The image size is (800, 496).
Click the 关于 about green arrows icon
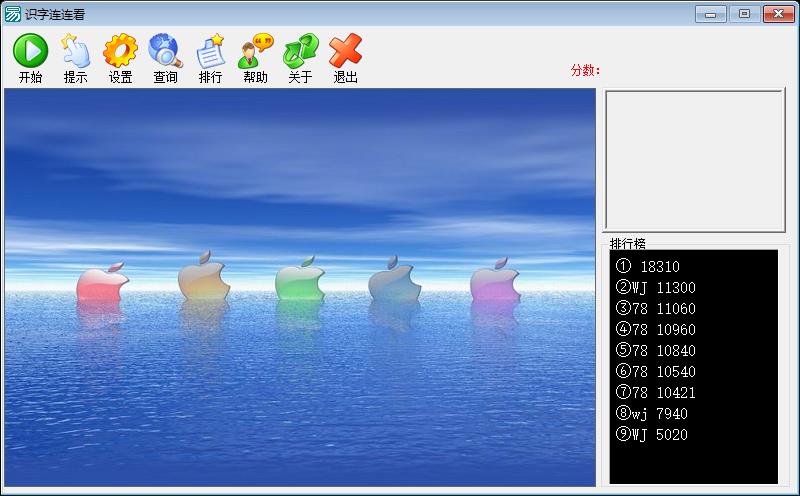(x=301, y=51)
